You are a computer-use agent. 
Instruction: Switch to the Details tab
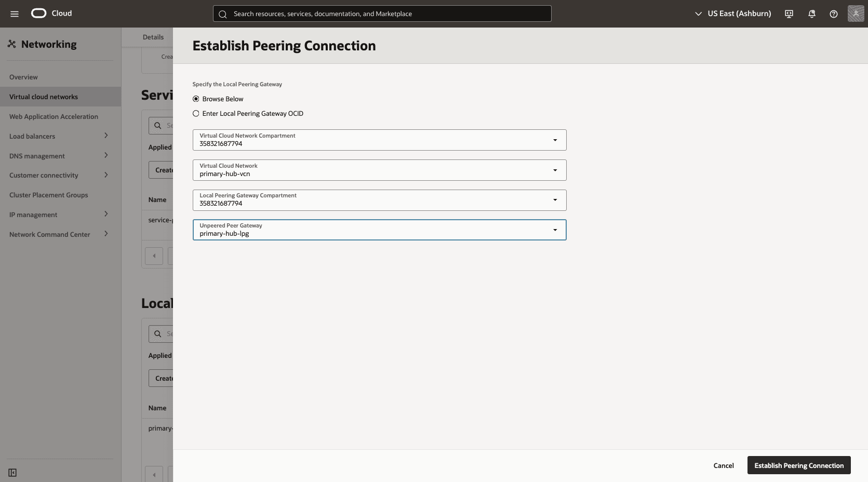(x=153, y=37)
